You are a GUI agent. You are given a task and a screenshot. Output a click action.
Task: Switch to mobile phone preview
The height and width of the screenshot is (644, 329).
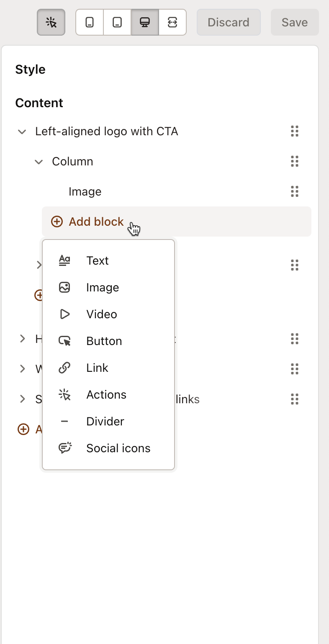tap(89, 22)
